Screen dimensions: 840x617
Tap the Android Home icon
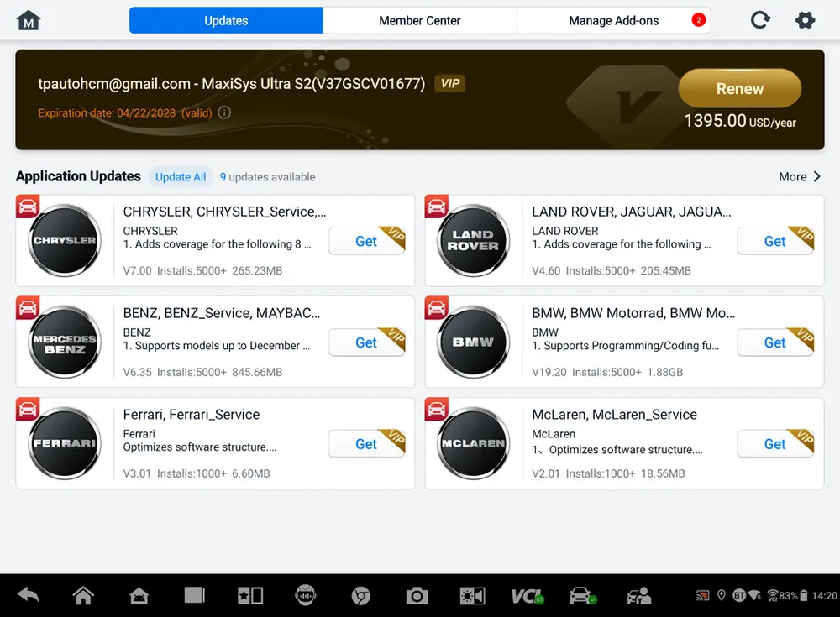83,595
